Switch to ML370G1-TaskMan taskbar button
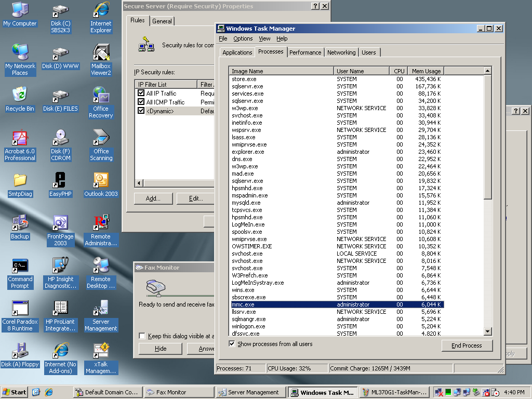The width and height of the screenshot is (532, 399). [x=394, y=392]
